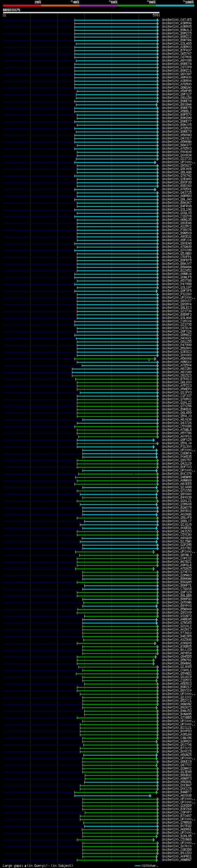The width and height of the screenshot is (197, 868).
Task: Click the label UniRef100_A5HKN4
Action: (177, 142)
